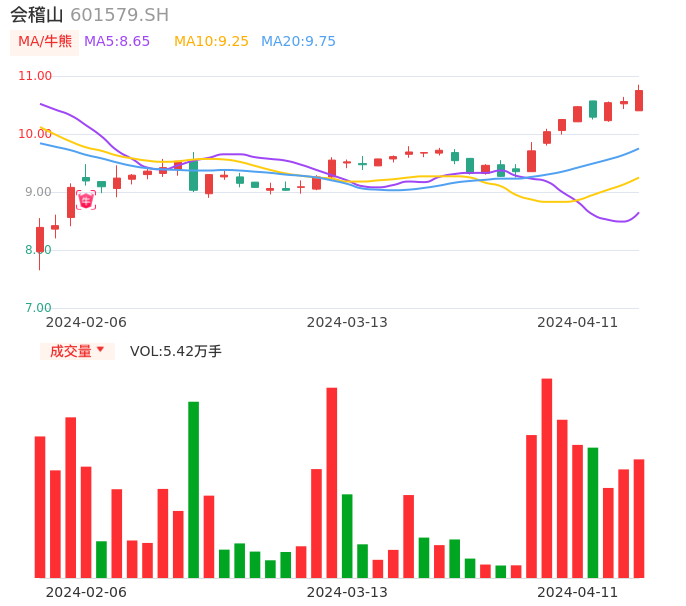Click the 2024-04-11 date under the price chart
This screenshot has width=686, height=606.
[x=578, y=322]
